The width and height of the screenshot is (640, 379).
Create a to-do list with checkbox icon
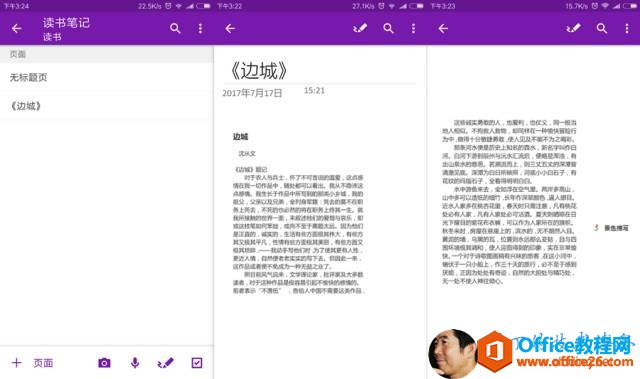(x=197, y=363)
